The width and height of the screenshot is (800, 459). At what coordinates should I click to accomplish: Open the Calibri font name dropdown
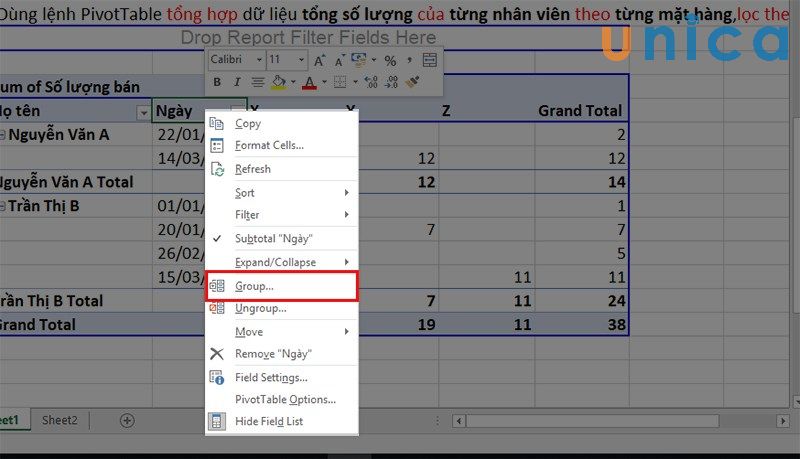point(259,60)
